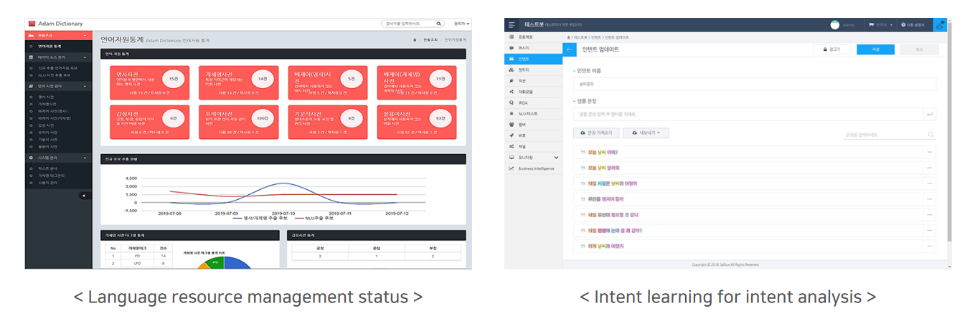Open the 사용 설명서 help link
The width and height of the screenshot is (980, 316).
[914, 24]
